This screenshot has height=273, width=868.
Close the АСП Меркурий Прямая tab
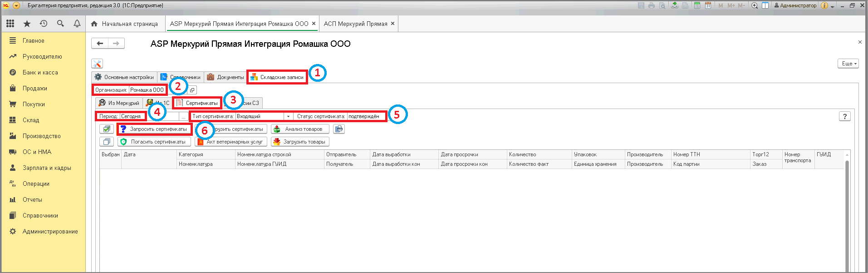393,24
